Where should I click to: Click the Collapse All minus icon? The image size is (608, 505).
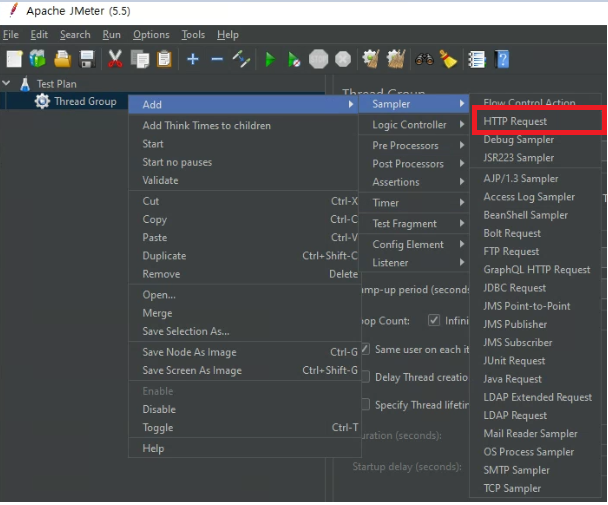tap(217, 59)
